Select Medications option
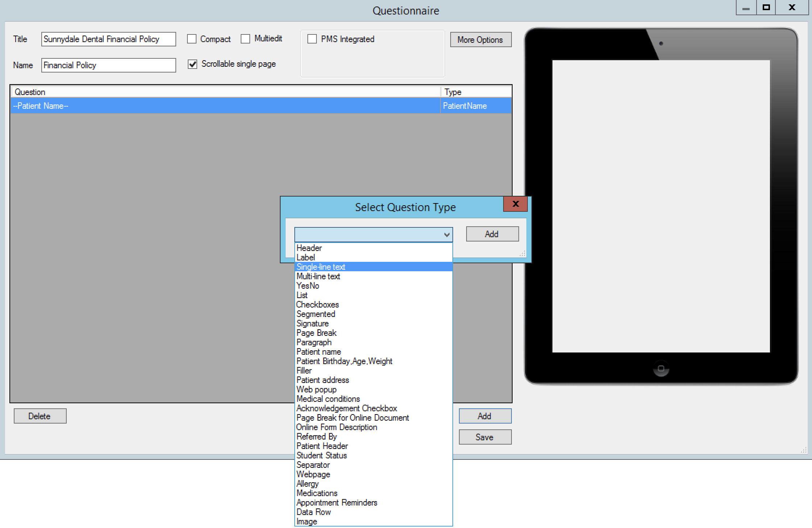 click(374, 493)
